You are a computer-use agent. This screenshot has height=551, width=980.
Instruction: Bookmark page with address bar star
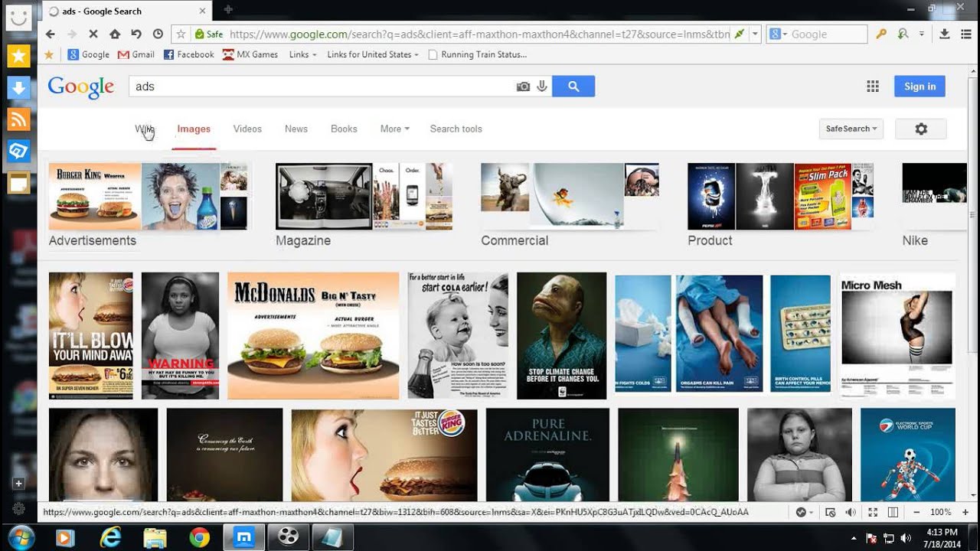pos(181,34)
